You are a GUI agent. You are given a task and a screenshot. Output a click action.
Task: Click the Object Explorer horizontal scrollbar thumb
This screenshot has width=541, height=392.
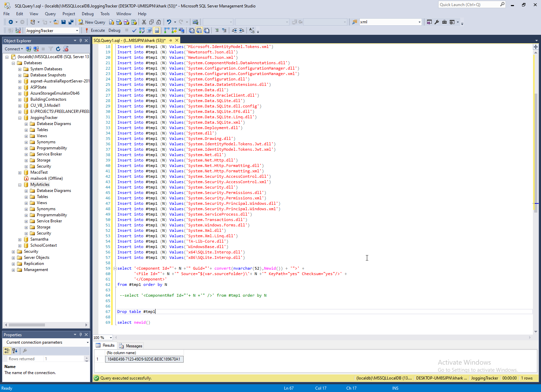pos(27,325)
